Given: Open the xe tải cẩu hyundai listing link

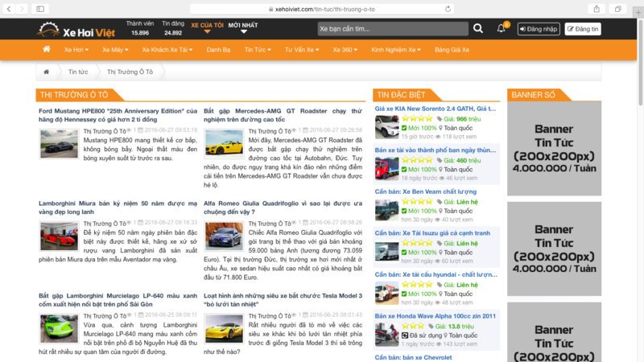Looking at the screenshot, I should click(x=436, y=274).
